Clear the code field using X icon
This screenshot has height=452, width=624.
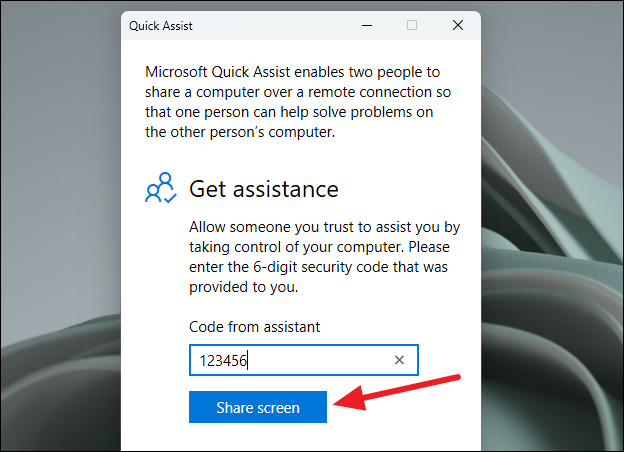[399, 360]
